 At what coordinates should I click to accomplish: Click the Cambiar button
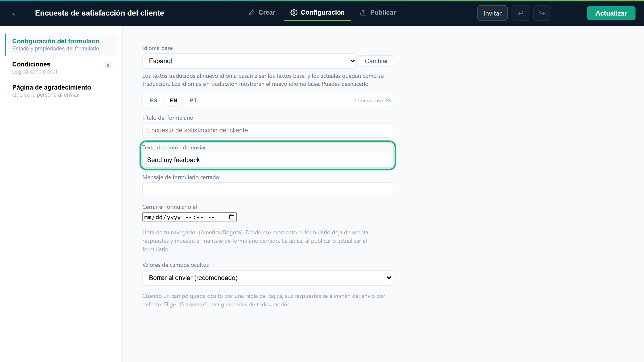click(x=376, y=61)
